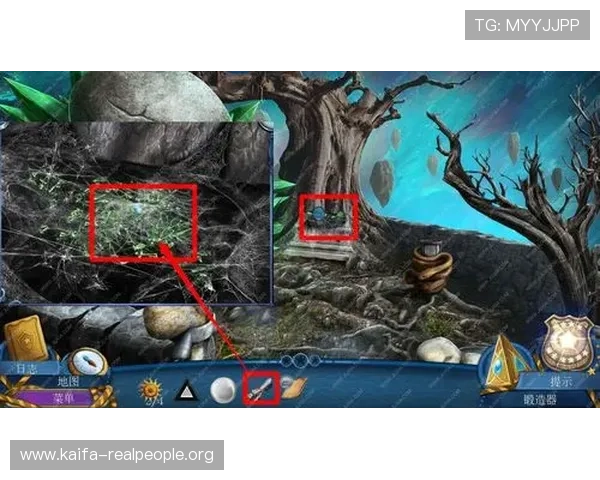Click the white stone near the hint badge

pyautogui.click(x=438, y=350)
